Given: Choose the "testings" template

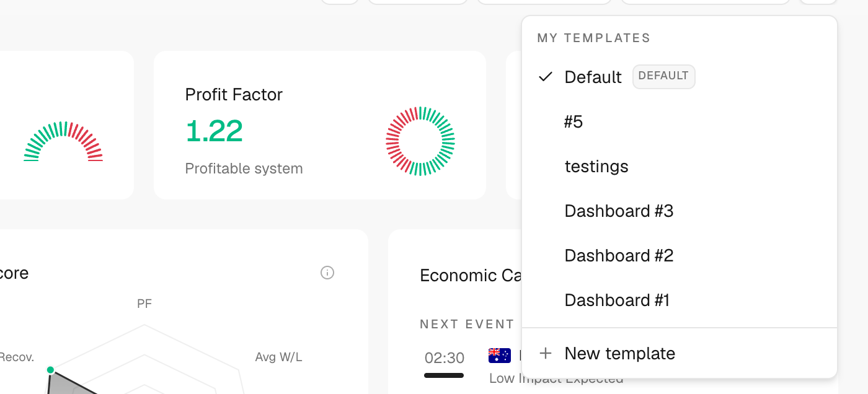Looking at the screenshot, I should [680, 166].
